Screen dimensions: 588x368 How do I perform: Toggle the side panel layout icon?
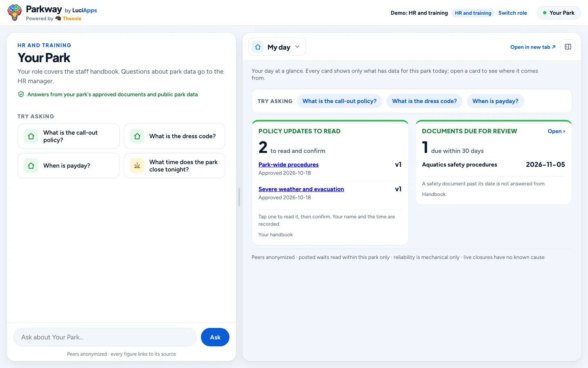tap(568, 47)
